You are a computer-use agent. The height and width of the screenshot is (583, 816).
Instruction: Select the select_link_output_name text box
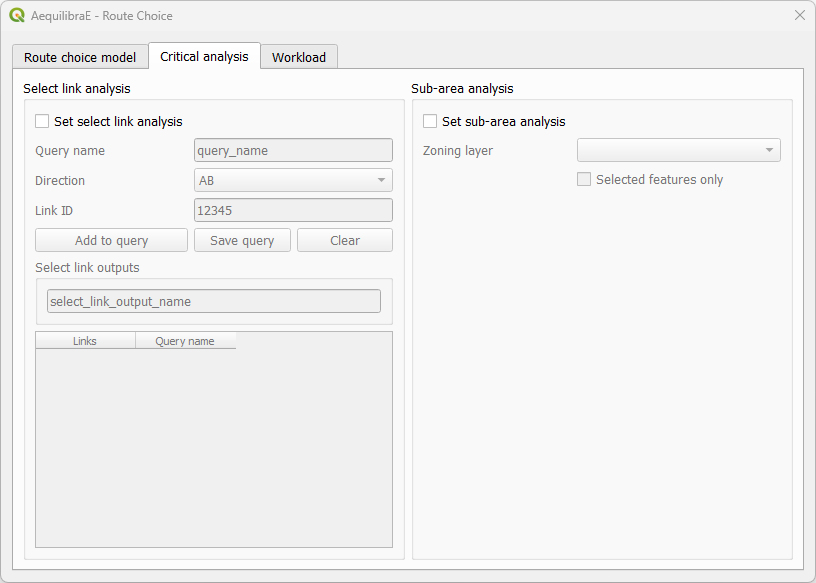(x=214, y=301)
